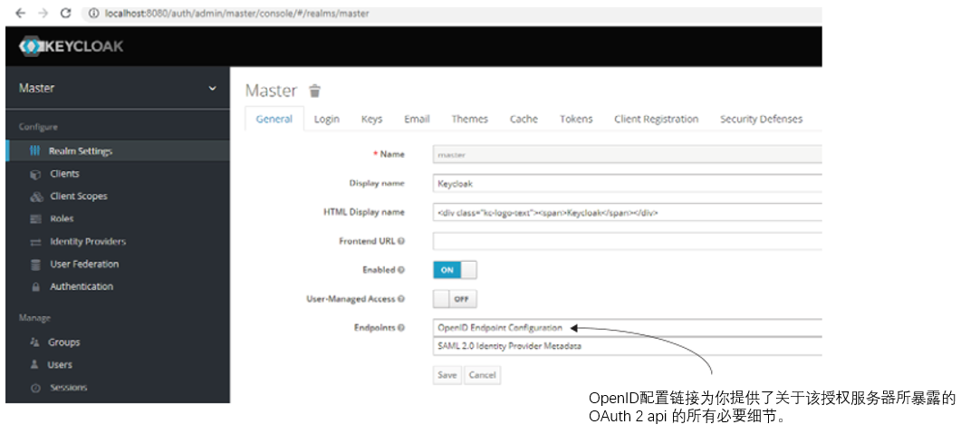Switch to the General tab
This screenshot has height=434, width=980.
point(274,119)
